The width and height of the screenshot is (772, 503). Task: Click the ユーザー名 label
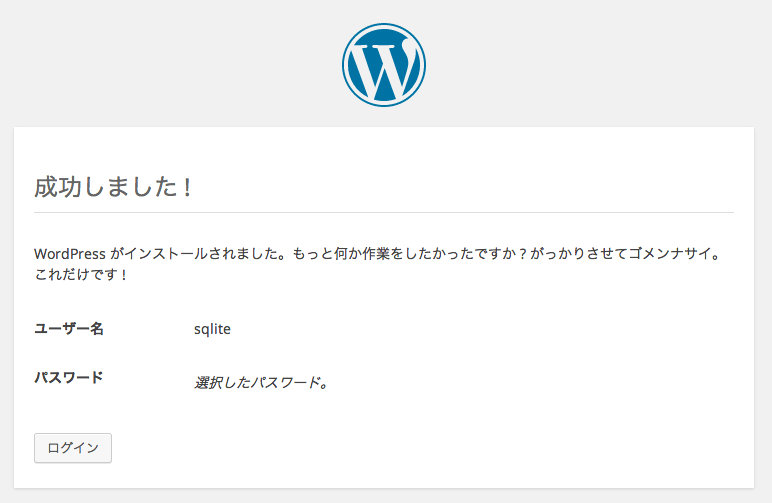click(x=69, y=328)
